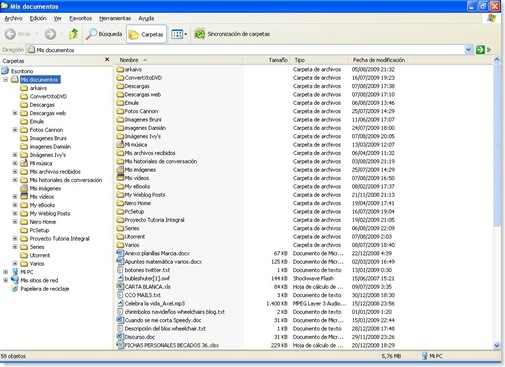Open the Edición menu
The height and width of the screenshot is (367, 505).
tap(38, 18)
